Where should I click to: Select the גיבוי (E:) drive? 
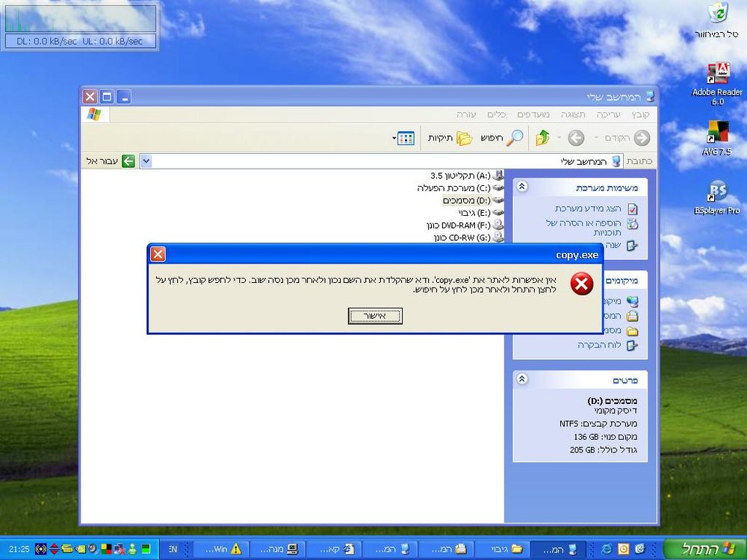tap(480, 213)
